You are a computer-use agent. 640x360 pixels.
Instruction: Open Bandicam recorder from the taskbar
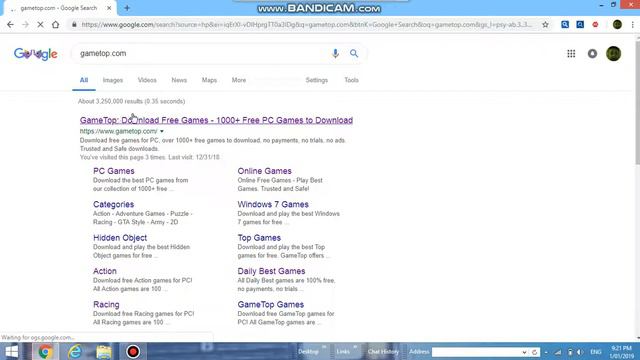point(133,351)
